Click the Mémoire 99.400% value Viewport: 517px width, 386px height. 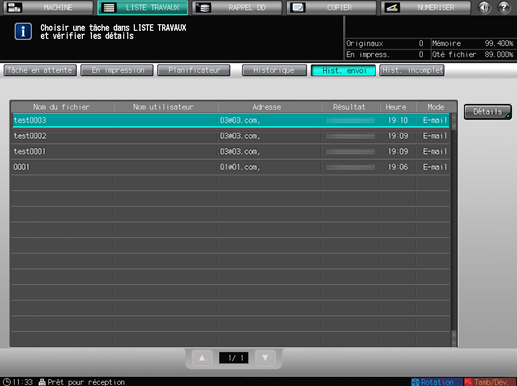pyautogui.click(x=499, y=43)
